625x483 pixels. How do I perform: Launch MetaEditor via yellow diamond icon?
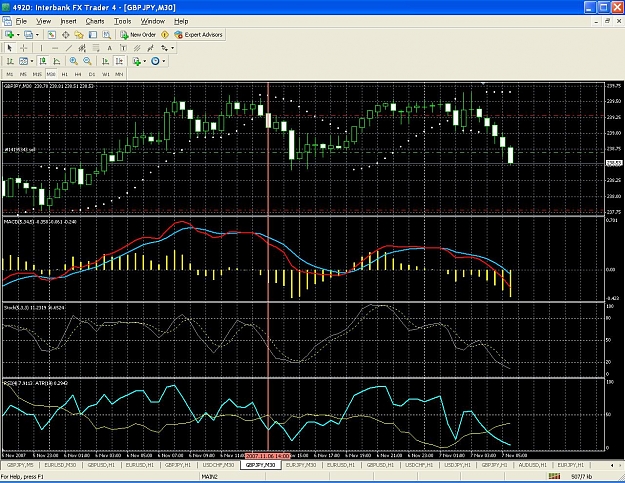(x=165, y=35)
